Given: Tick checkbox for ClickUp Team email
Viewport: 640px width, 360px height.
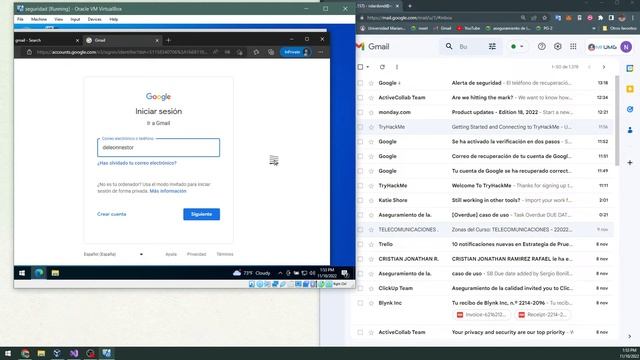Looking at the screenshot, I should pos(360,288).
